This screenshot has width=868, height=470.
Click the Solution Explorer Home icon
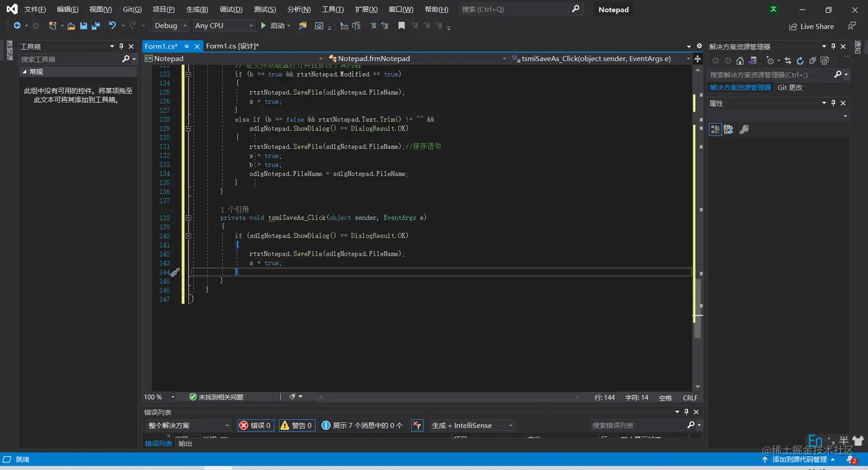click(740, 60)
